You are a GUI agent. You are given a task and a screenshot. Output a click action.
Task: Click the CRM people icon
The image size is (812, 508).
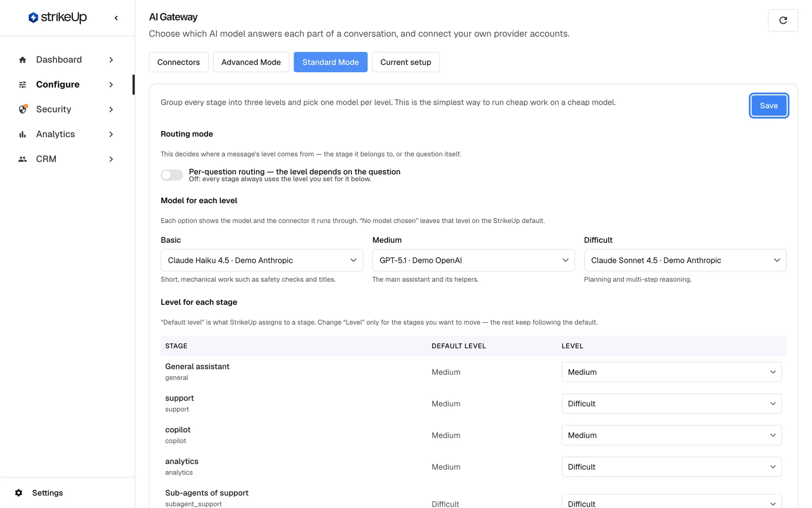[x=23, y=159]
